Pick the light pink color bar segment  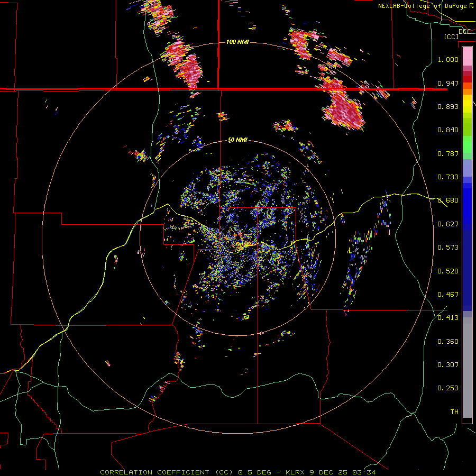point(467,56)
